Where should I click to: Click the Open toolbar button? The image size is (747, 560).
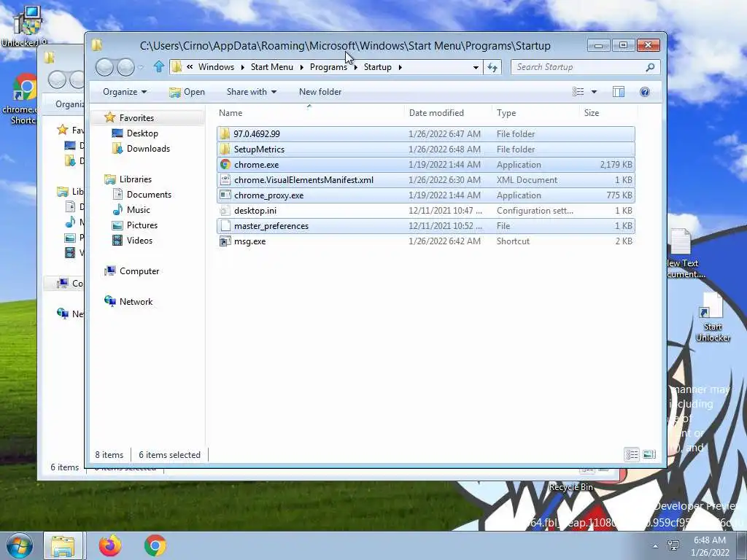click(x=187, y=92)
